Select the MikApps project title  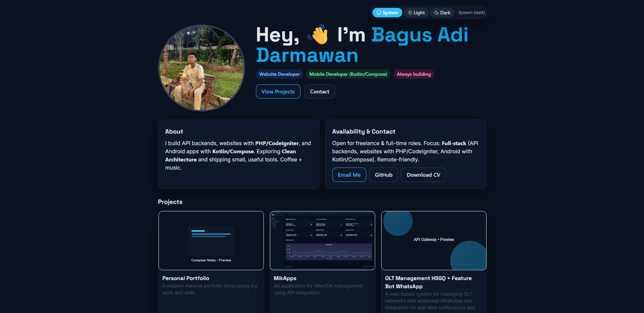[x=285, y=278]
